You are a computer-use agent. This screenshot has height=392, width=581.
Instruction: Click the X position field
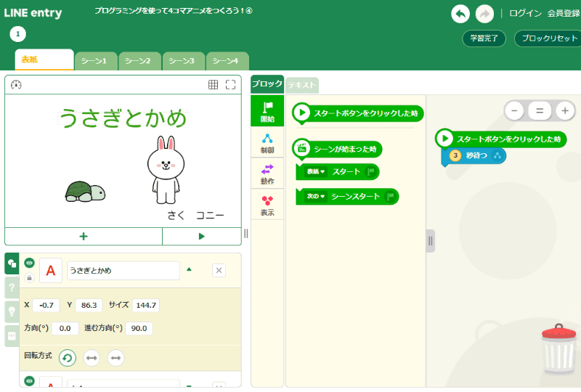(46, 306)
